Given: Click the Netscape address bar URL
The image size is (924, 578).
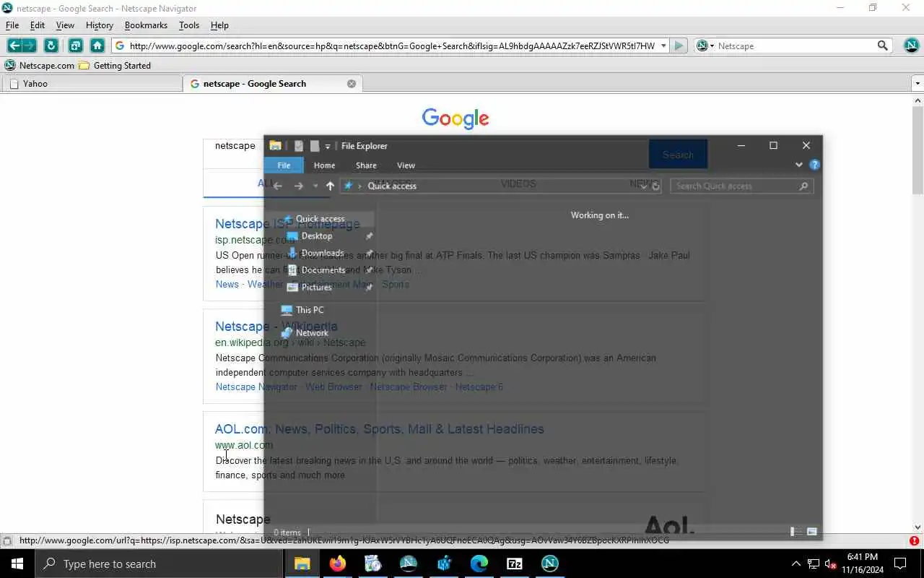Looking at the screenshot, I should point(392,46).
